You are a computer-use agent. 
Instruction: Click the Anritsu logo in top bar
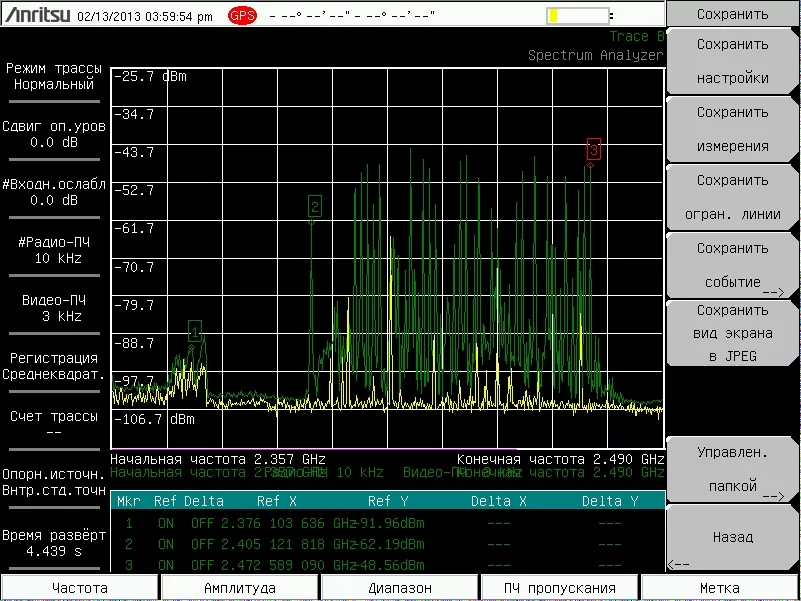click(x=36, y=16)
